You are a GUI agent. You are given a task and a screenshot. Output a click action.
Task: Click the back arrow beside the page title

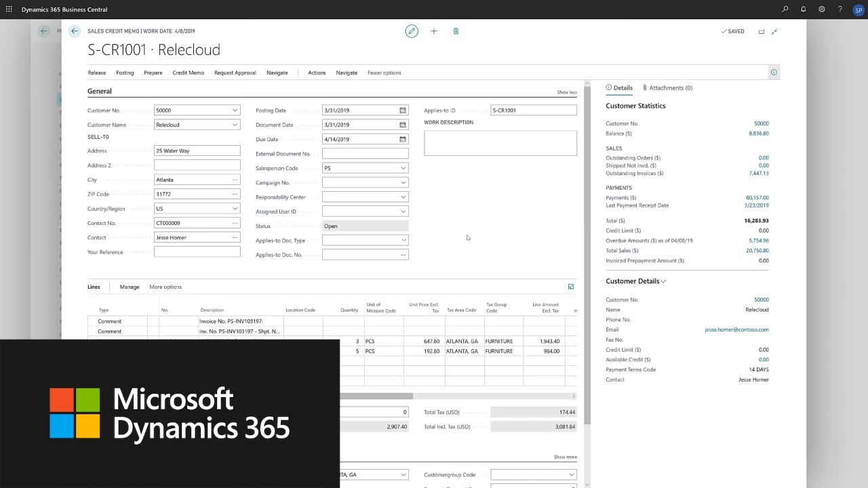pos(75,31)
